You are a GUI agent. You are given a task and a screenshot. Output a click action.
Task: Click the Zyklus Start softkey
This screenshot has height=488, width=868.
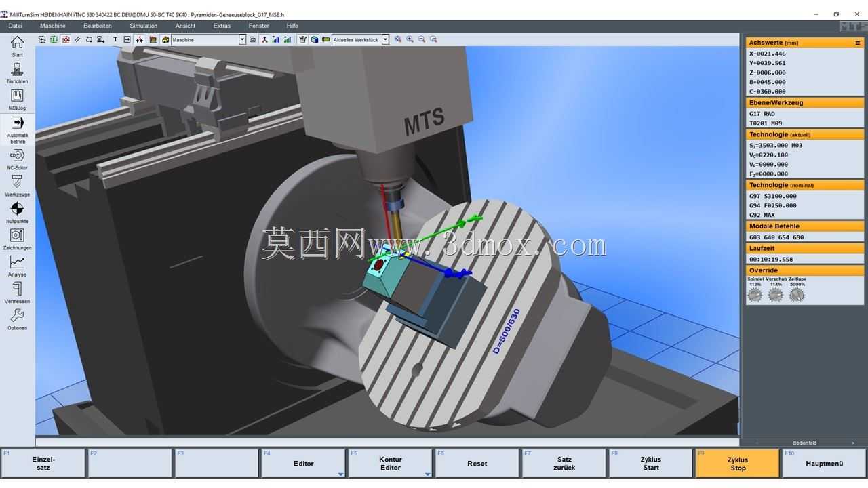(x=651, y=464)
